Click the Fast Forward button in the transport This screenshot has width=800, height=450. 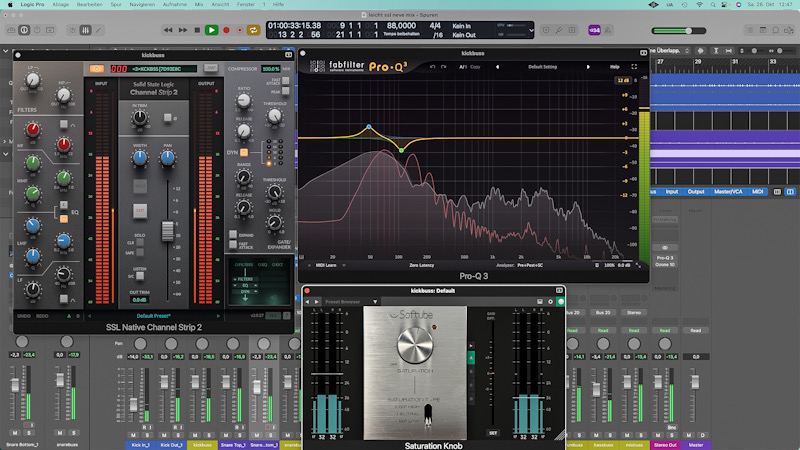(x=183, y=30)
